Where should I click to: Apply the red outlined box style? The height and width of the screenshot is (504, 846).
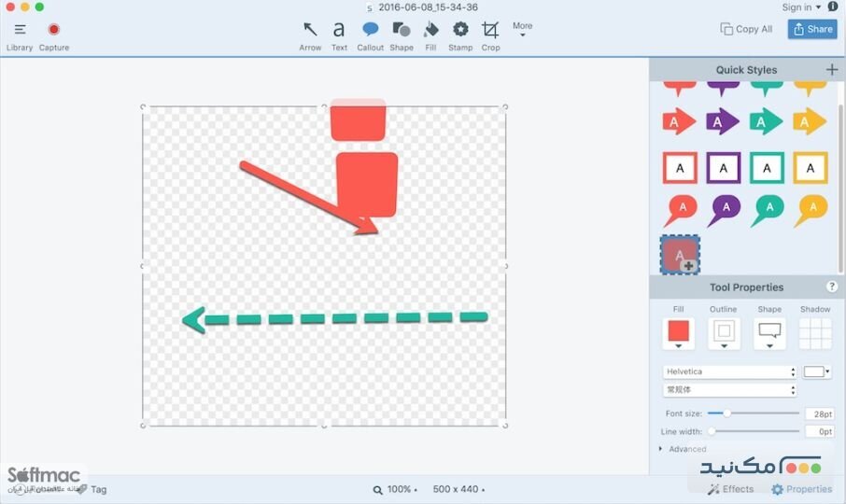pyautogui.click(x=680, y=168)
